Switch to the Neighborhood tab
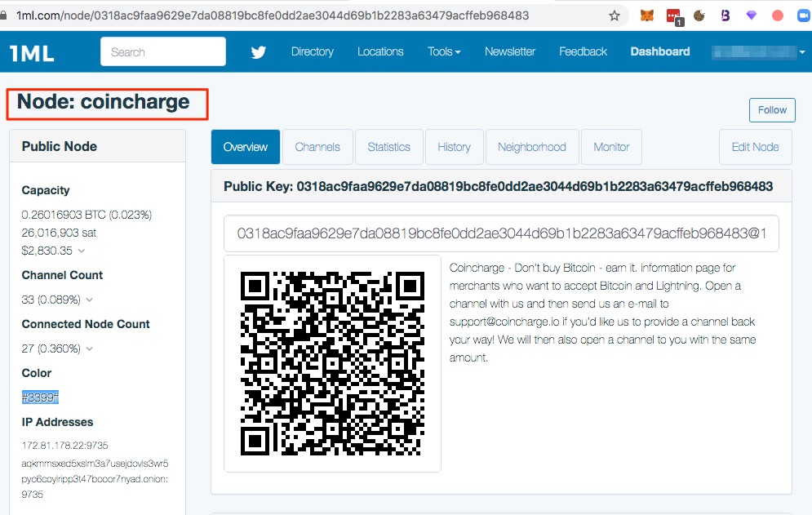The width and height of the screenshot is (812, 515). [x=532, y=147]
